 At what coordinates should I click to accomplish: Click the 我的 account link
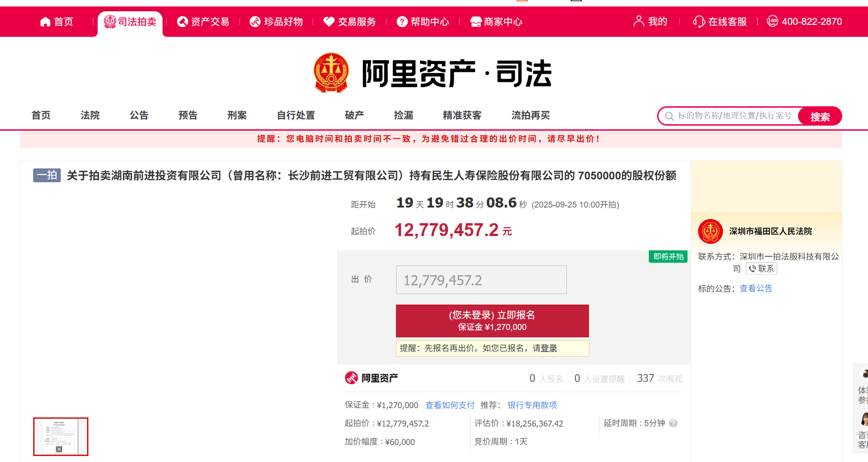[650, 21]
